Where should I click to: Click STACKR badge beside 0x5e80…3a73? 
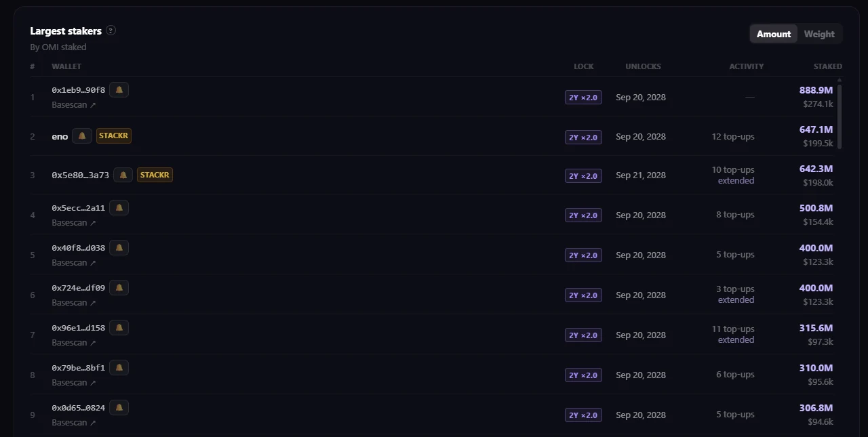coord(155,175)
